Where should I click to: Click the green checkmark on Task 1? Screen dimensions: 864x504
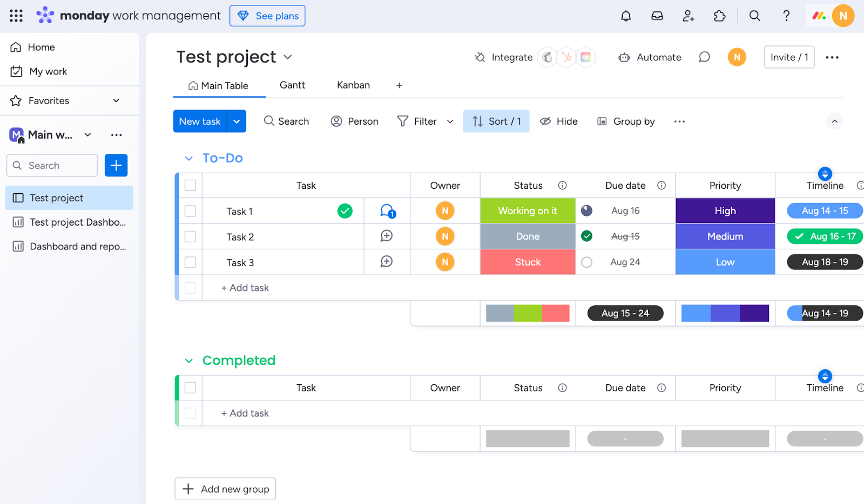click(345, 211)
